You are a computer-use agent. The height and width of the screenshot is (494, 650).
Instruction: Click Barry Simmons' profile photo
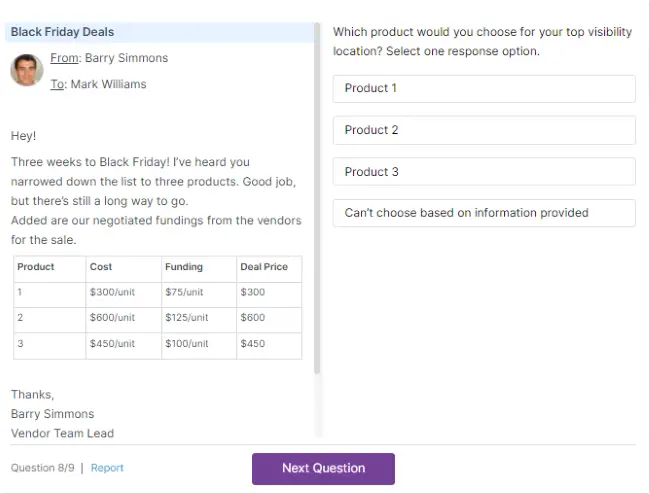26,70
